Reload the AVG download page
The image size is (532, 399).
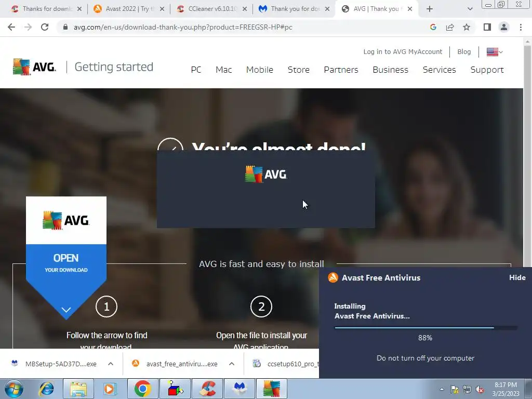[45, 27]
